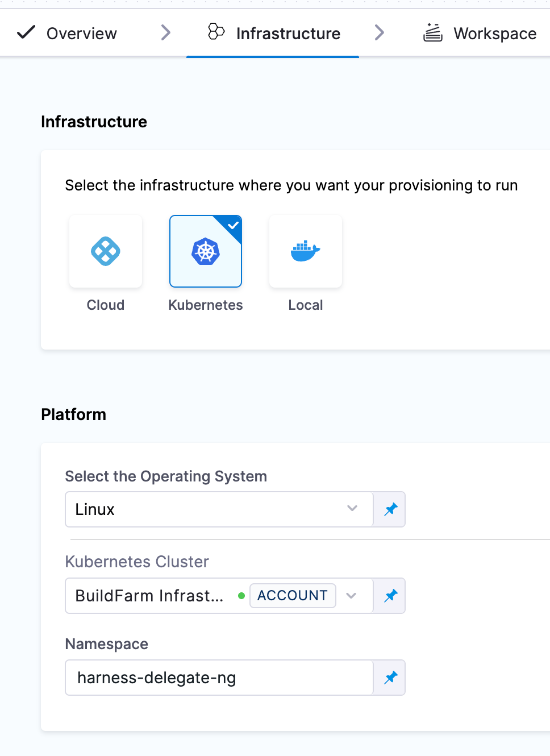Select the Local Docker whale icon

tap(306, 250)
